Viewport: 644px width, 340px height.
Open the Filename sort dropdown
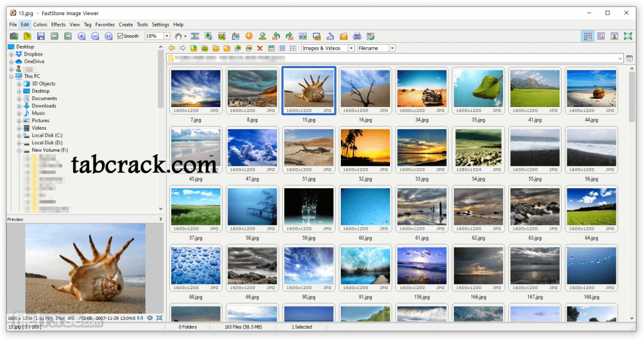point(392,48)
